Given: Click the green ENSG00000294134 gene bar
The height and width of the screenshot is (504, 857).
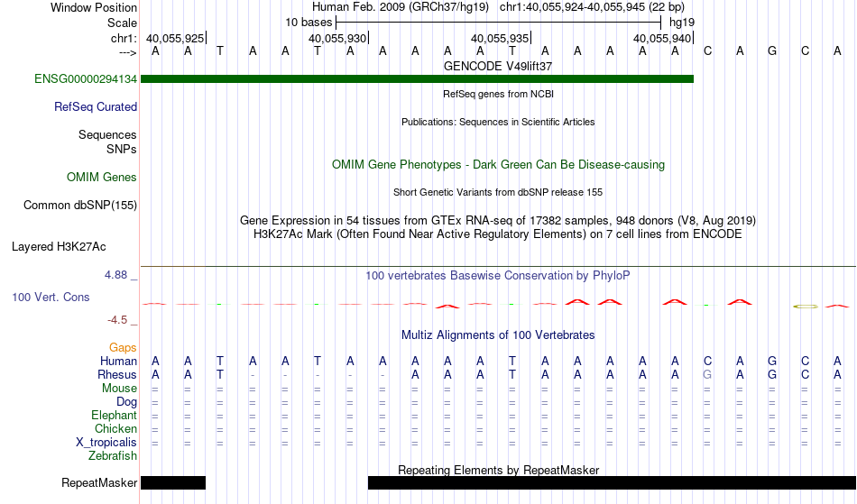Looking at the screenshot, I should [x=417, y=78].
